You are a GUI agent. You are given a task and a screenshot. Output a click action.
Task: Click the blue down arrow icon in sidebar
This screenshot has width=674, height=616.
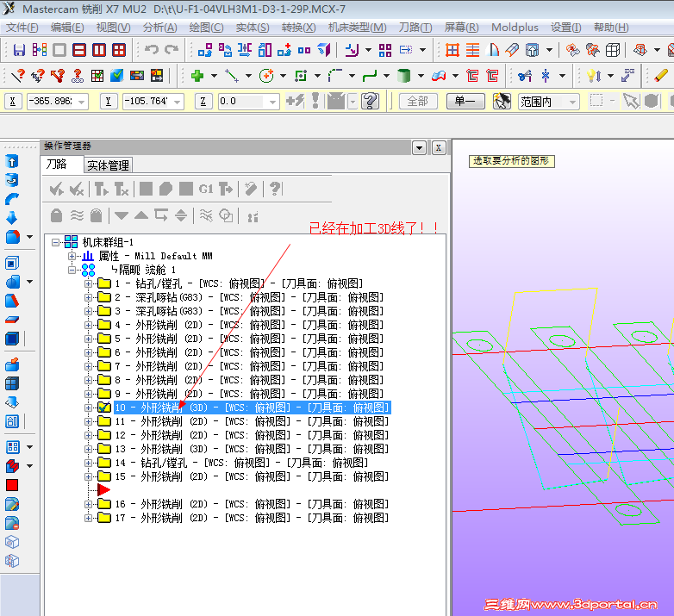(x=11, y=218)
